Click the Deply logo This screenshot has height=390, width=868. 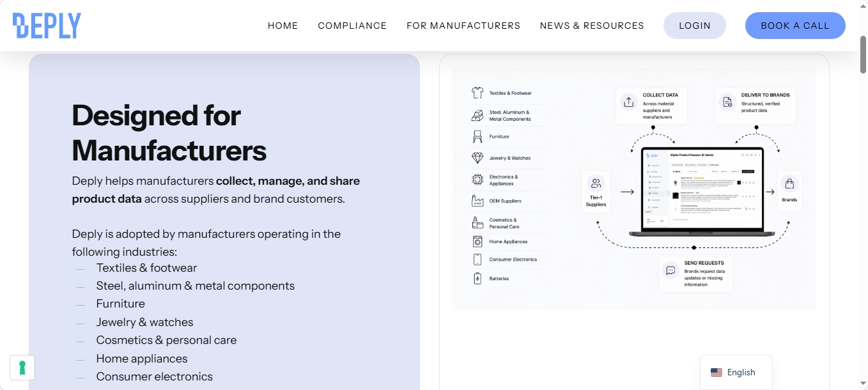point(47,26)
